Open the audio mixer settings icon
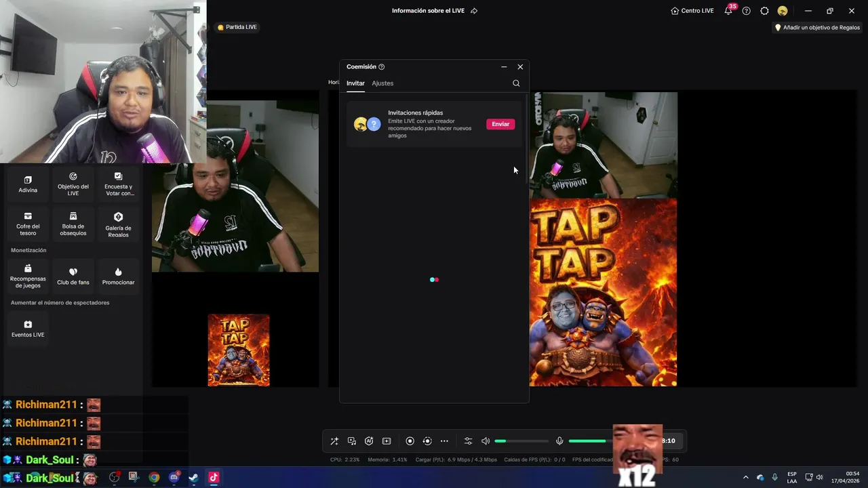The image size is (868, 488). click(x=468, y=441)
